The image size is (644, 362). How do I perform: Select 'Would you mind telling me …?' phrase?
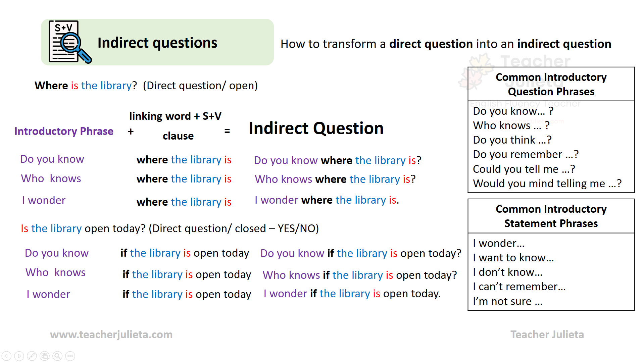pyautogui.click(x=547, y=184)
